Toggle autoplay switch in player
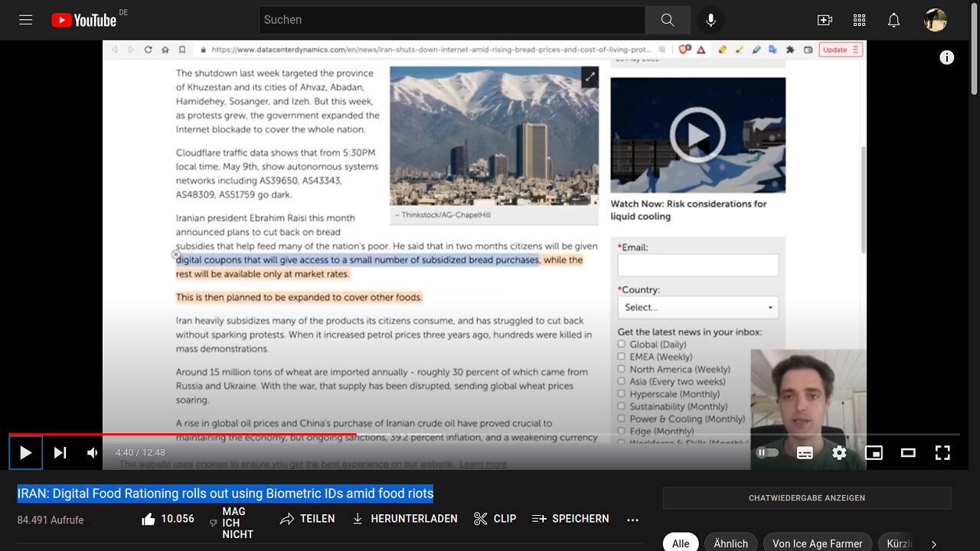 767,452
